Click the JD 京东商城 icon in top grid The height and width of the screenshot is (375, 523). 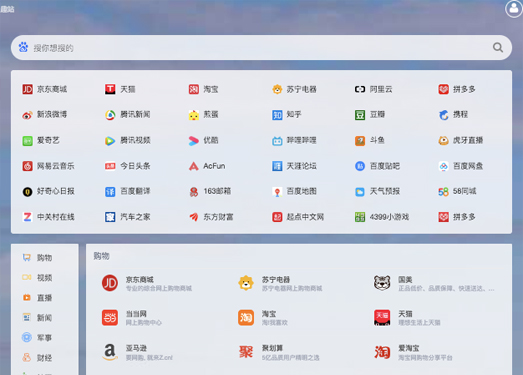(x=27, y=89)
